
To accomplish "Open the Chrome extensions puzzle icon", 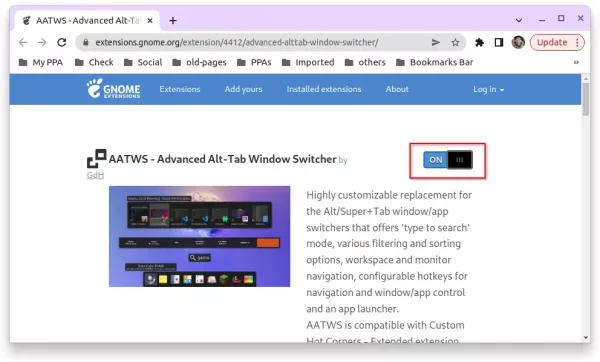I will 479,42.
